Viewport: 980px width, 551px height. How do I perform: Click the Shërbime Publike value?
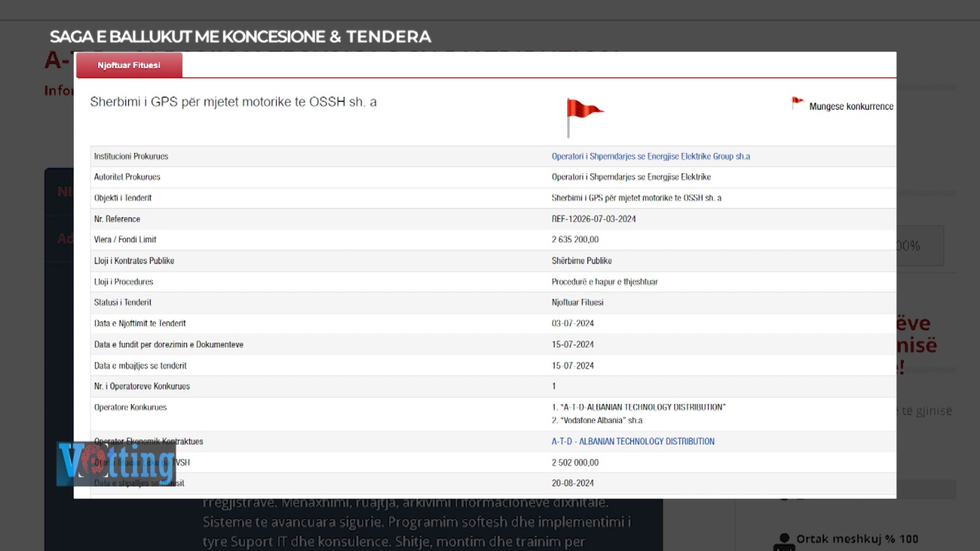pos(581,261)
